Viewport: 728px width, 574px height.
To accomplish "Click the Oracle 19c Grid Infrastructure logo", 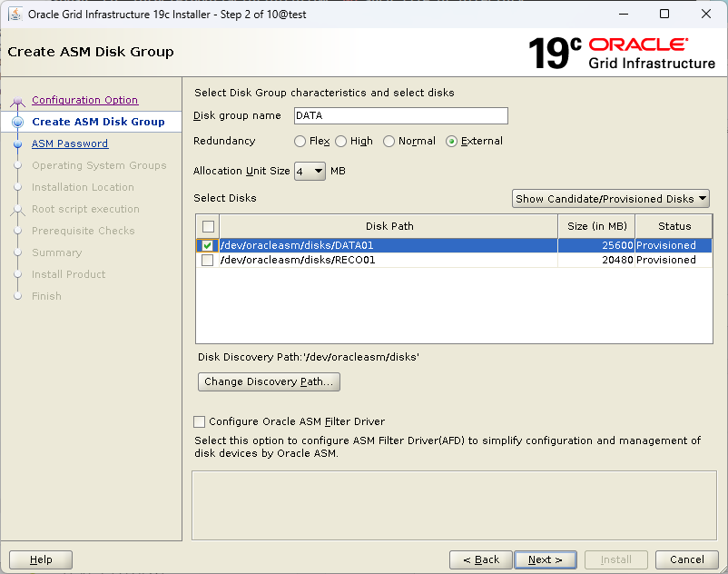I will tap(622, 54).
